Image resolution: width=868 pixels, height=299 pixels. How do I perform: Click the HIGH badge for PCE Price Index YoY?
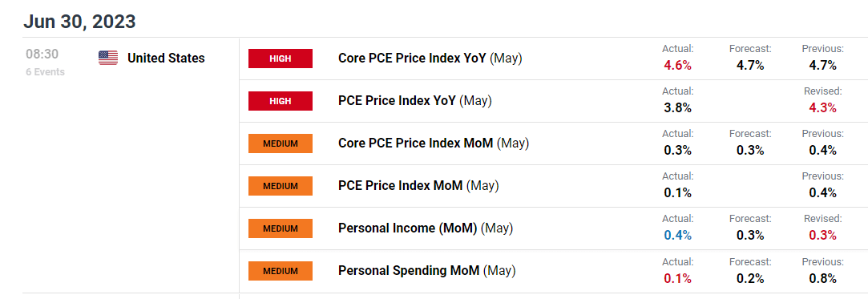281,101
